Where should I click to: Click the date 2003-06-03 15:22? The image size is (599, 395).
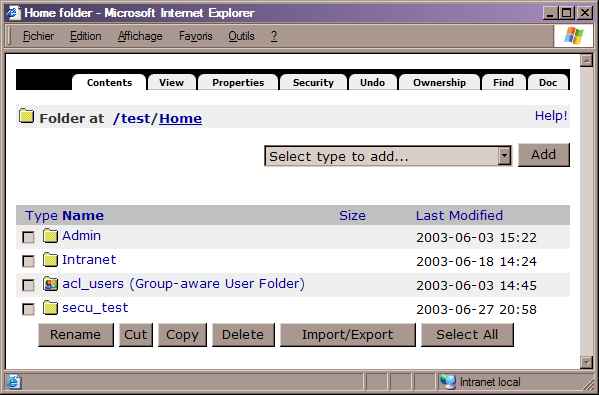(x=476, y=238)
